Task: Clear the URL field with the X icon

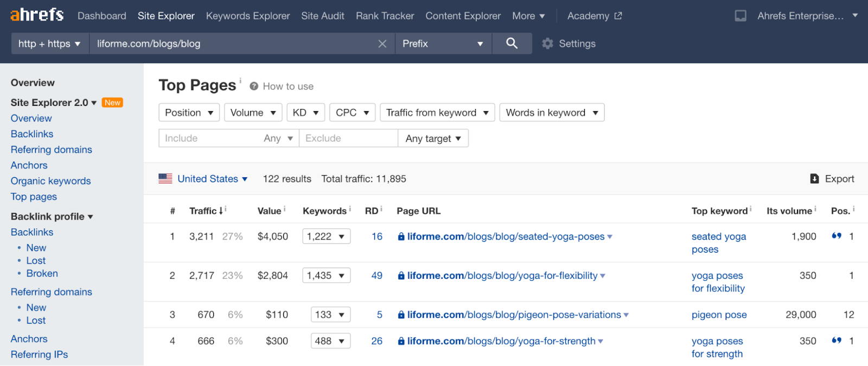Action: click(382, 44)
